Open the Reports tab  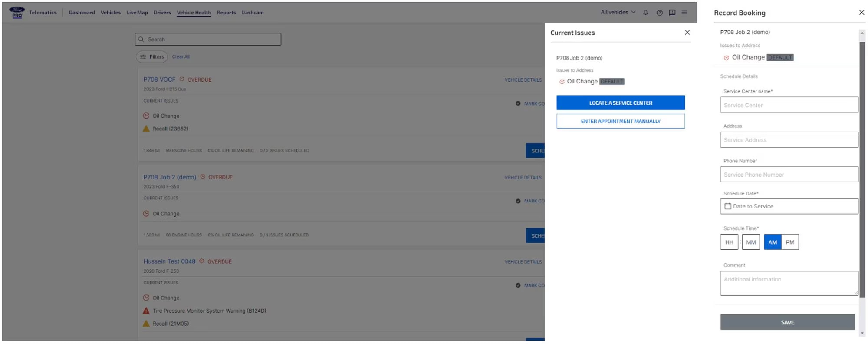pyautogui.click(x=227, y=13)
